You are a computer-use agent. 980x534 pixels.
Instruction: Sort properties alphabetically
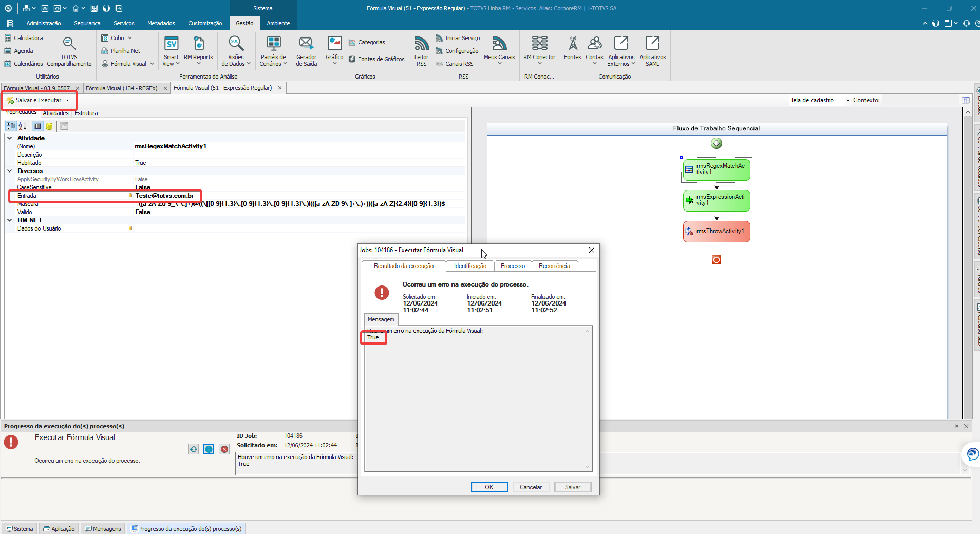click(x=23, y=126)
